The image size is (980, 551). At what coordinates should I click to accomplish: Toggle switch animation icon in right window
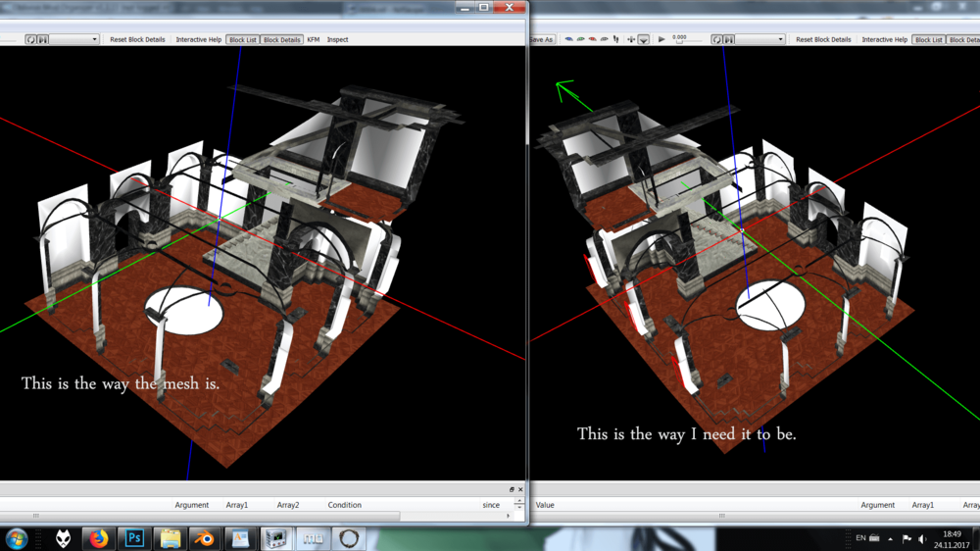click(x=729, y=39)
